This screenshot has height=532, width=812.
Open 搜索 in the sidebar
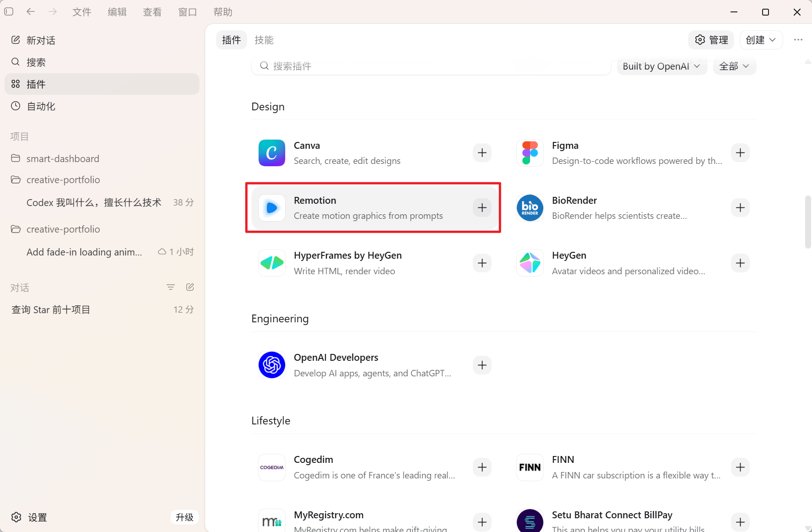102,62
